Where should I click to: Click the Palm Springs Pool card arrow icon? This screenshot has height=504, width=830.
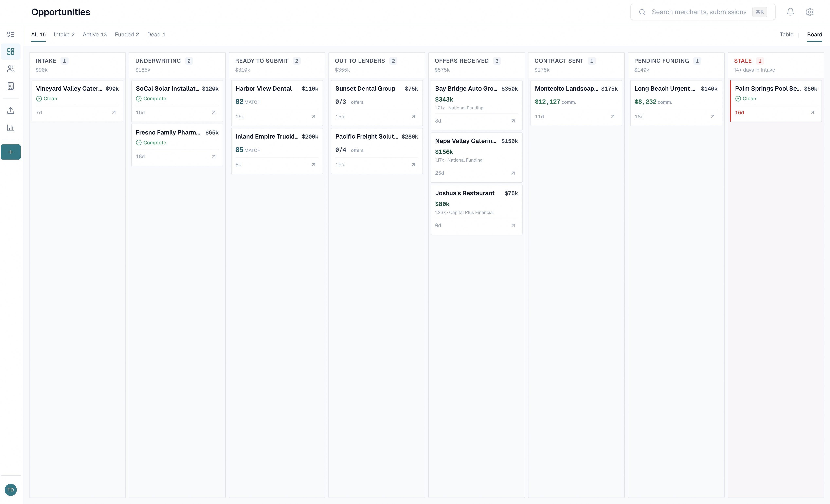pyautogui.click(x=812, y=112)
